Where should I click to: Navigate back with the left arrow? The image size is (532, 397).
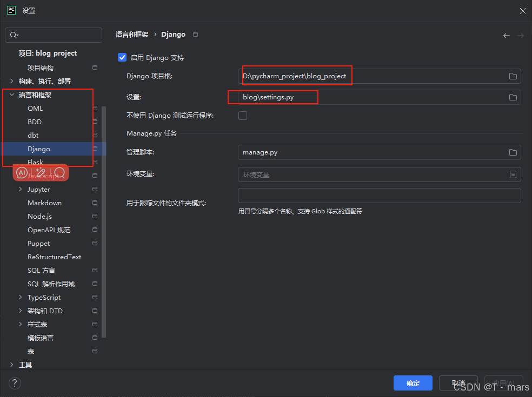coord(506,36)
